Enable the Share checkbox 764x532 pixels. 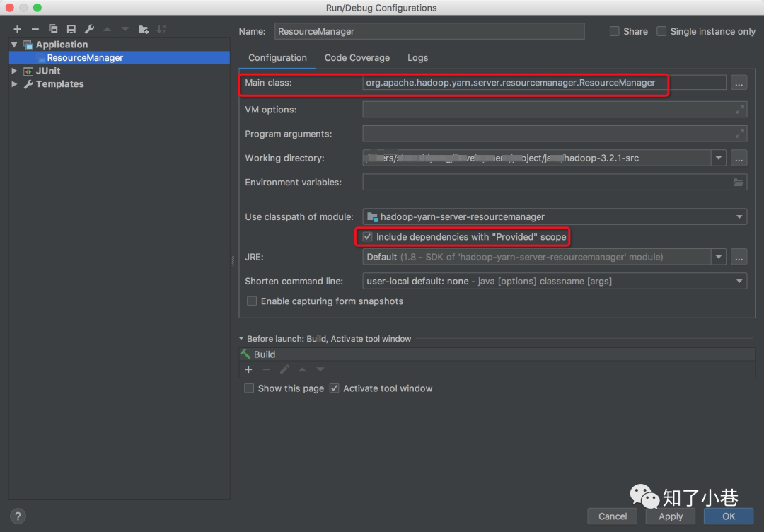(x=614, y=31)
